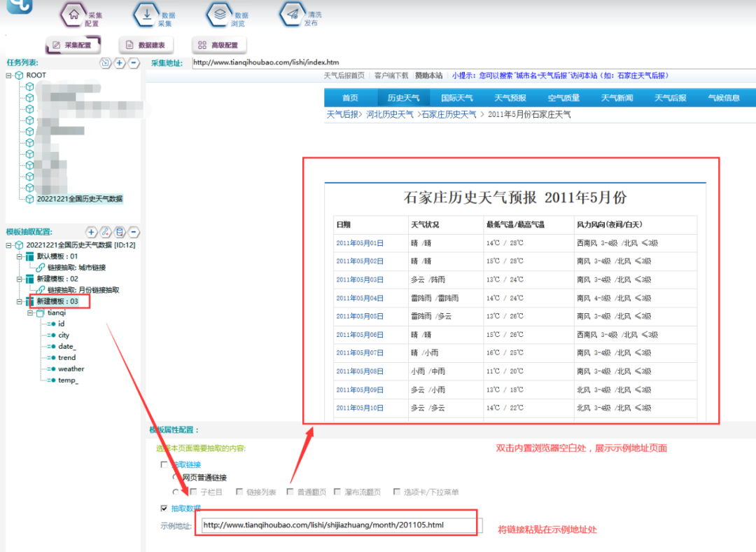Click 历史天气 in the blue navigation bar
Image resolution: width=756 pixels, height=552 pixels.
[403, 98]
